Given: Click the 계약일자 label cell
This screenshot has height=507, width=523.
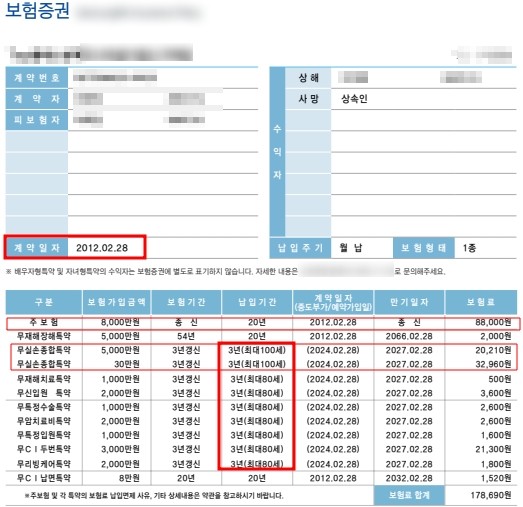Looking at the screenshot, I should click(x=37, y=248).
